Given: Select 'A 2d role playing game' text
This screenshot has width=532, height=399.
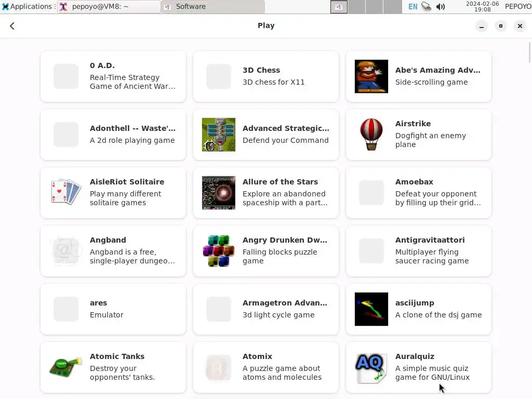Looking at the screenshot, I should click(132, 140).
